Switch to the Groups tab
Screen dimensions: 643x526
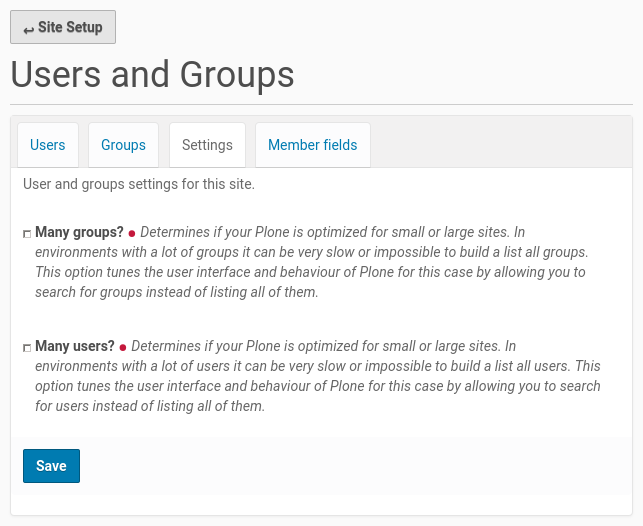click(123, 145)
